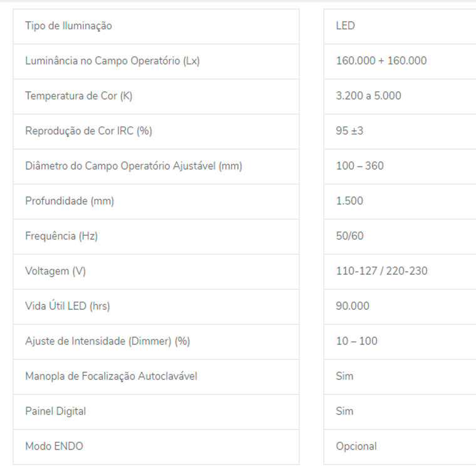Select the "3.200 a 5.000" value
The width and height of the screenshot is (476, 467).
coord(368,96)
